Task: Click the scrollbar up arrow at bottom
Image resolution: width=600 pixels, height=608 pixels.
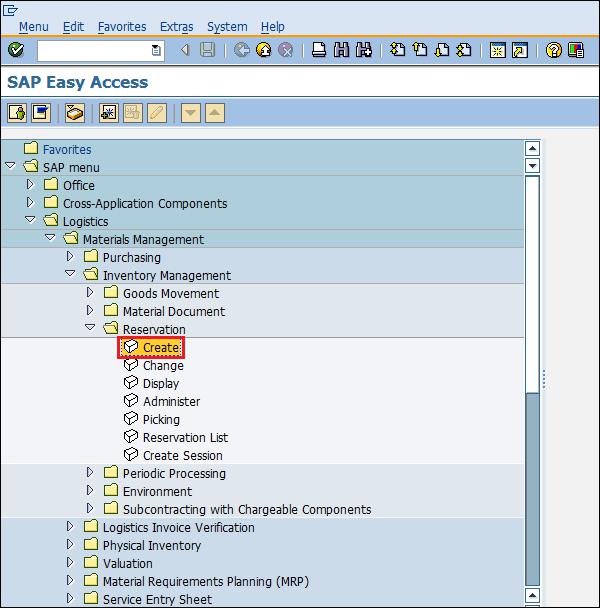Action: pyautogui.click(x=533, y=595)
